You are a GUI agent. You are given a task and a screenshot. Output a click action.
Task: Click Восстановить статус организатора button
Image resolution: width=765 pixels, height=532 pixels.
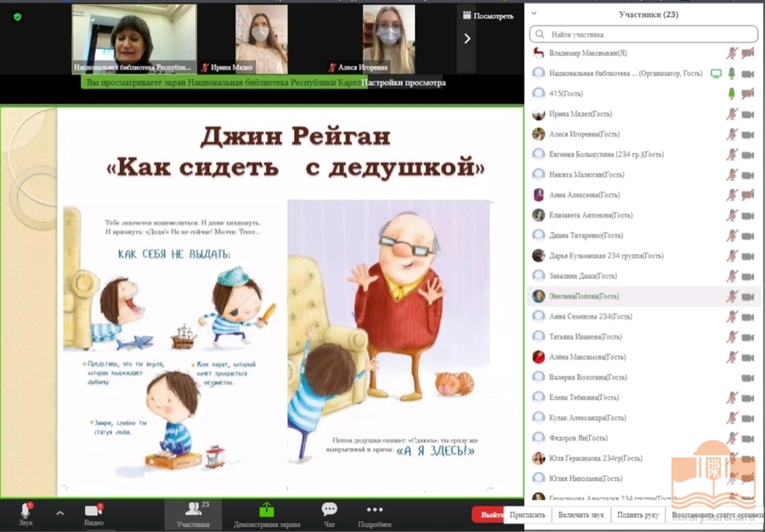(x=716, y=515)
